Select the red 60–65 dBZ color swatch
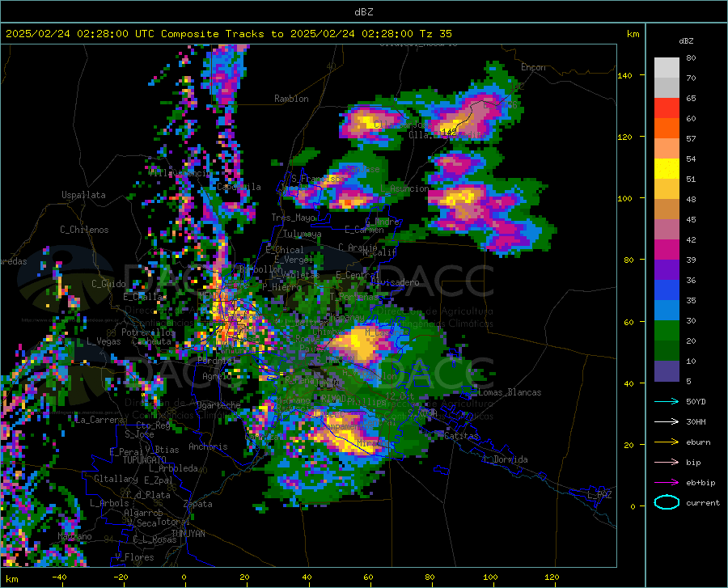This screenshot has width=728, height=588. tap(667, 108)
